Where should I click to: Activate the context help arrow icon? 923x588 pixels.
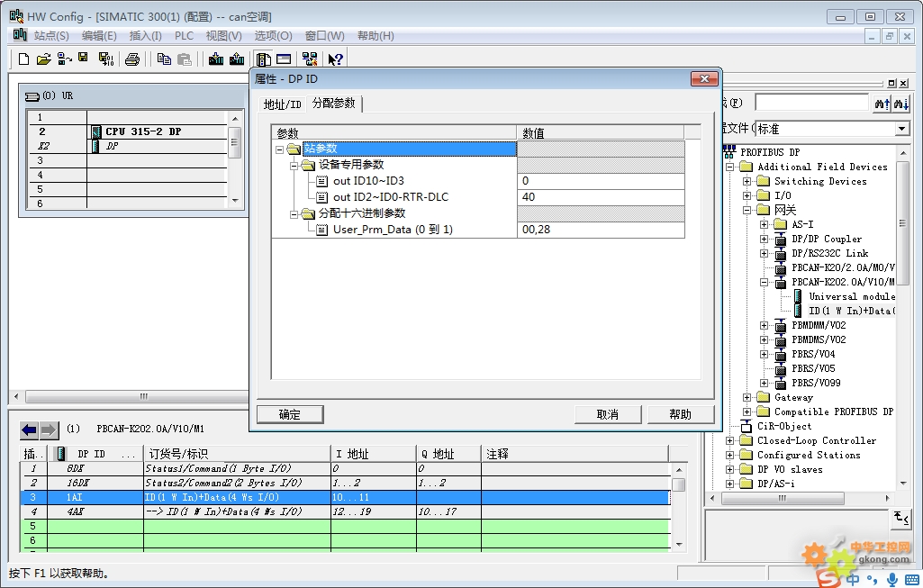pyautogui.click(x=336, y=59)
